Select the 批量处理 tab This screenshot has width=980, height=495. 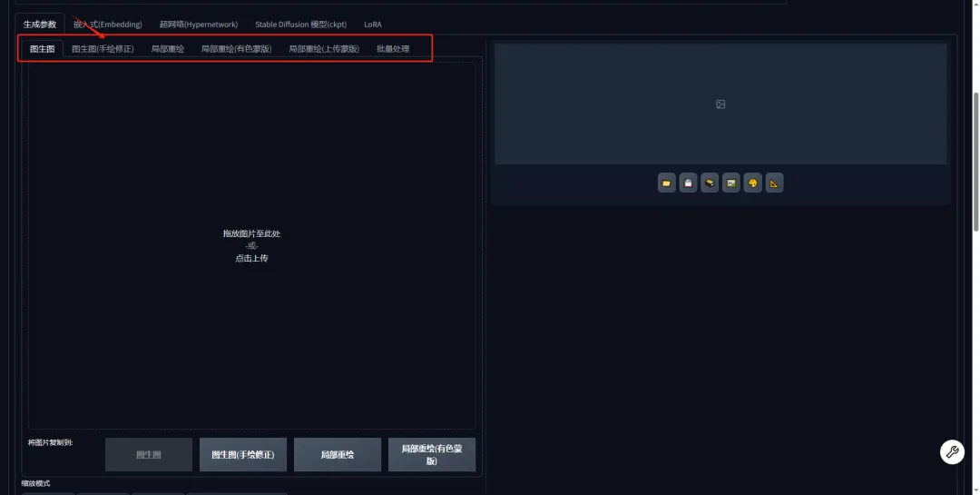[x=393, y=49]
